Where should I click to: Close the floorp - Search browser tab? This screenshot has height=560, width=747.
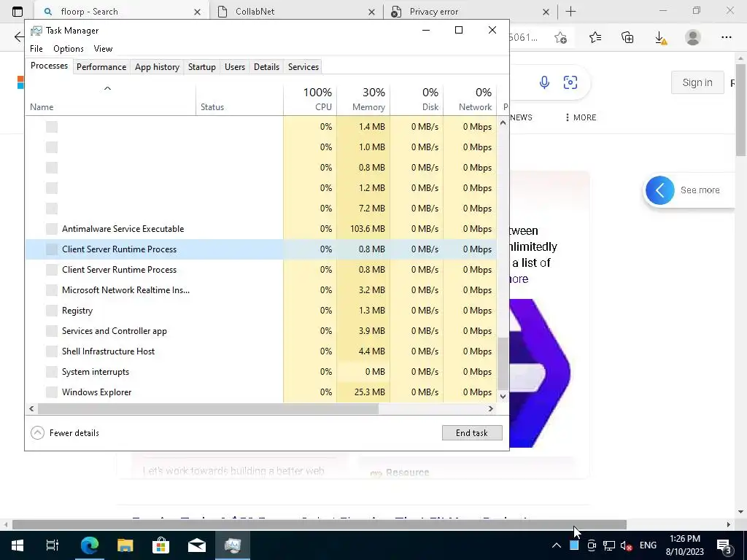pyautogui.click(x=197, y=12)
